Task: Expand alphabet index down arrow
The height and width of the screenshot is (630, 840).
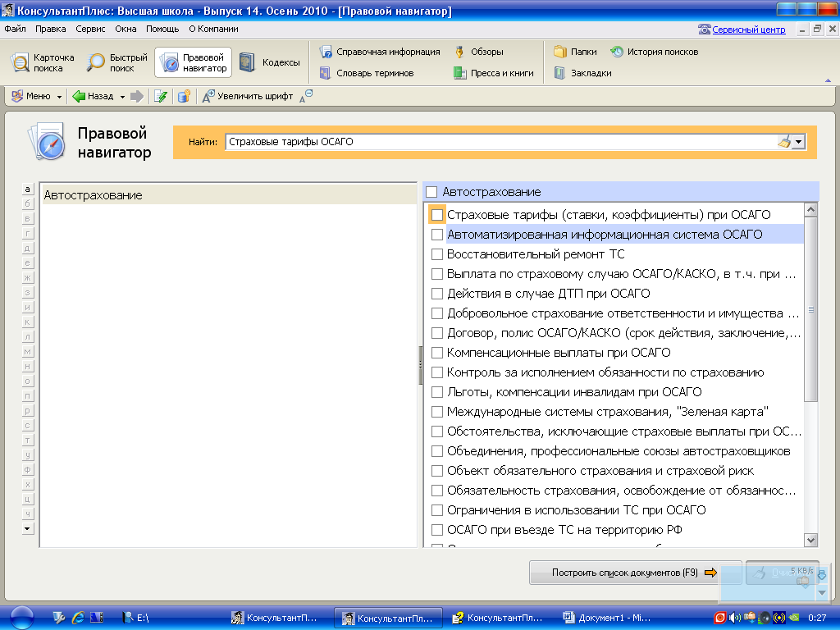Action: pyautogui.click(x=27, y=528)
